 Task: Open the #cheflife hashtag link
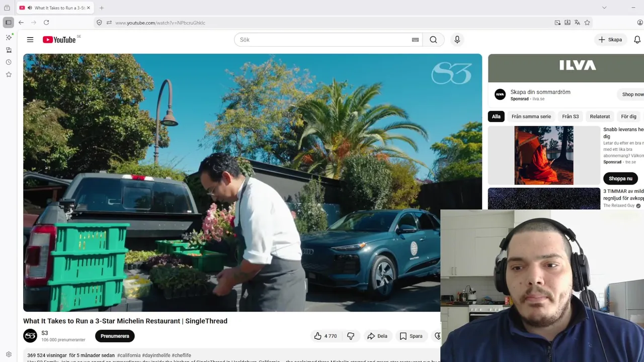pos(182,355)
